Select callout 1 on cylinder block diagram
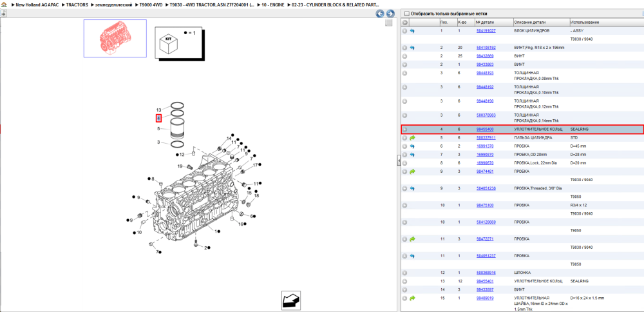Image resolution: width=644 pixels, height=312 pixels. coord(216,231)
